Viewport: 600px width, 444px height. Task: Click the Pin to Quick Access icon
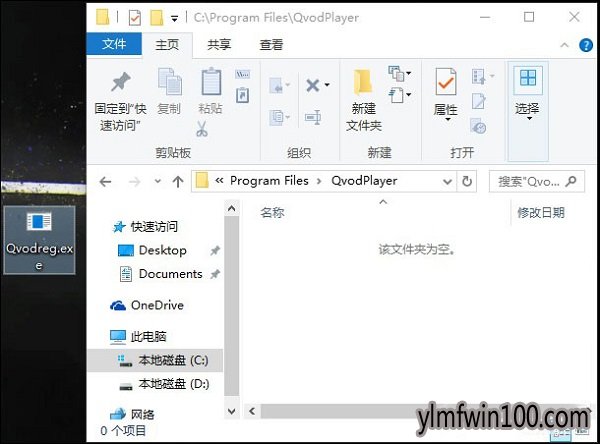coord(121,81)
